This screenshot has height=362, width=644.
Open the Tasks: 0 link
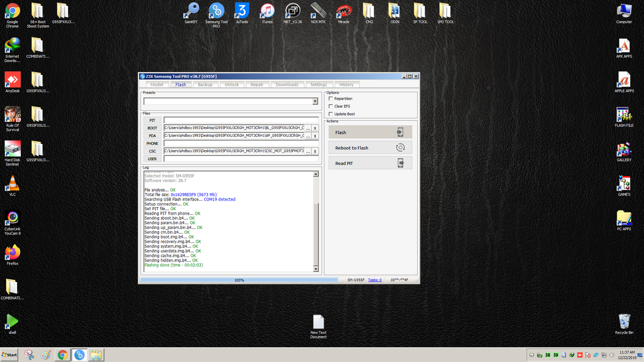coord(375,280)
